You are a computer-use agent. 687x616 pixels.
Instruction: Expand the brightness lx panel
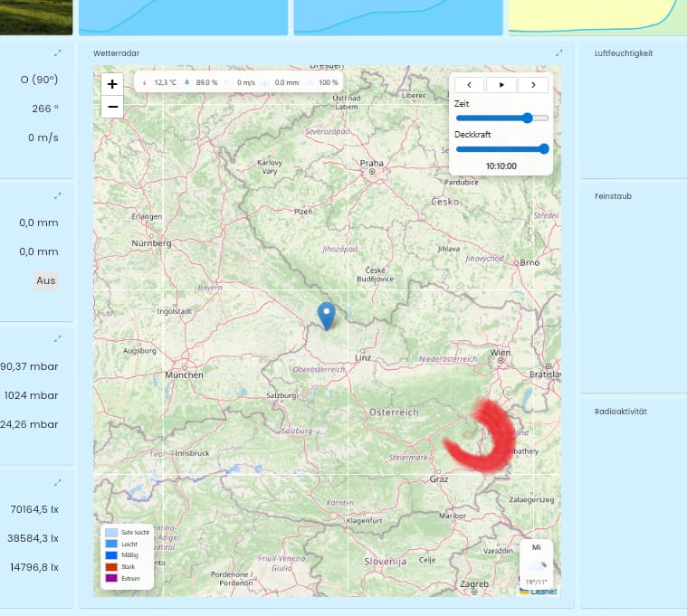[x=58, y=482]
